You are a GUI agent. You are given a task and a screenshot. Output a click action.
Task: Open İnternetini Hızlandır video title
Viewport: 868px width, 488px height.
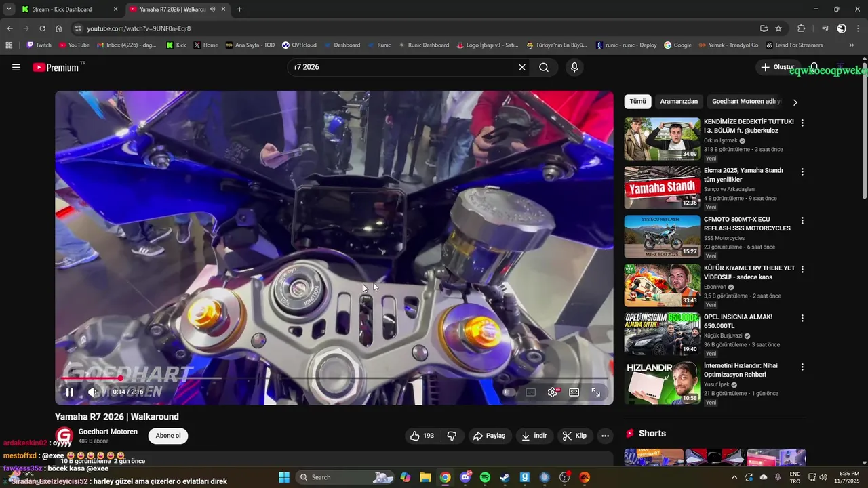[x=741, y=370]
